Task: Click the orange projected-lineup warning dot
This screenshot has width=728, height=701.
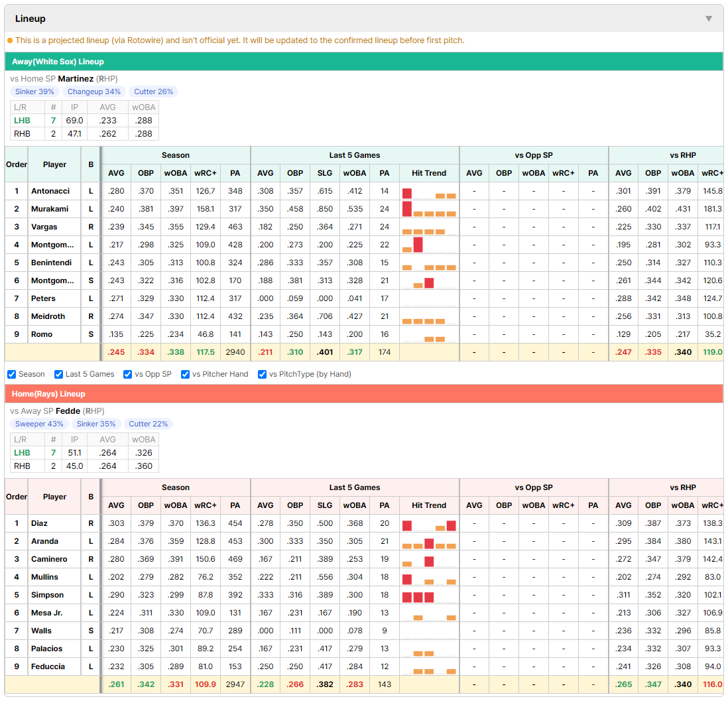Action: click(x=10, y=40)
